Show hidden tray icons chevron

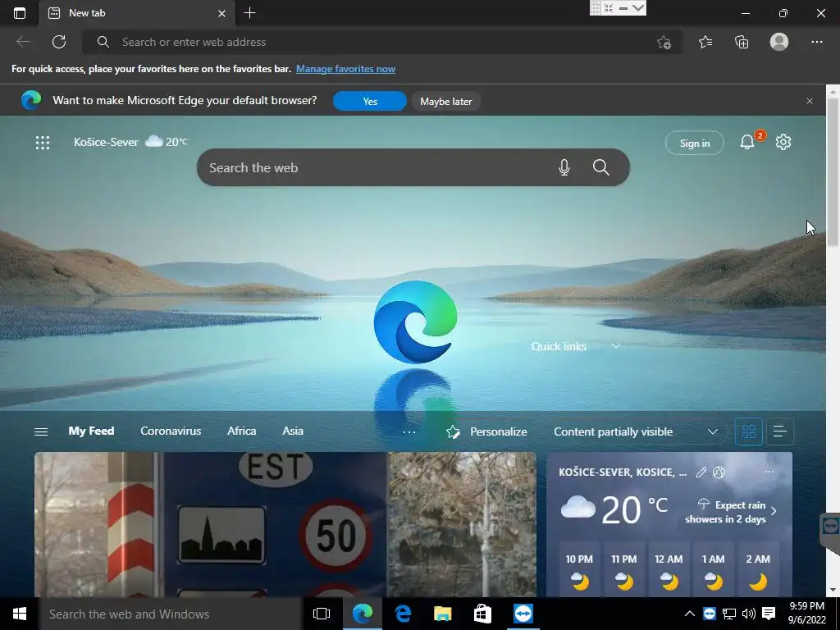[x=690, y=614]
